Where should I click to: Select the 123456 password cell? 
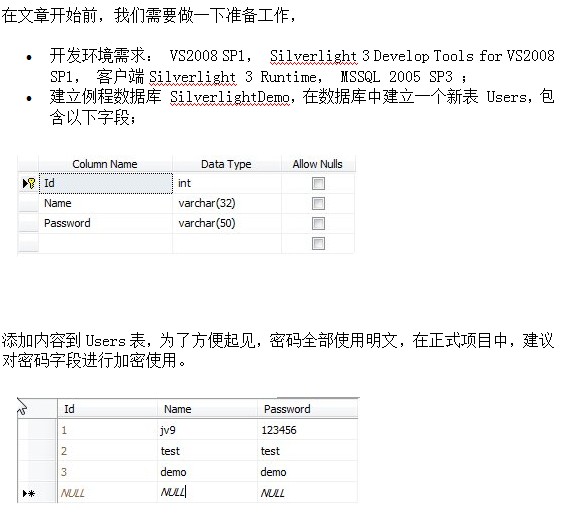click(x=308, y=430)
